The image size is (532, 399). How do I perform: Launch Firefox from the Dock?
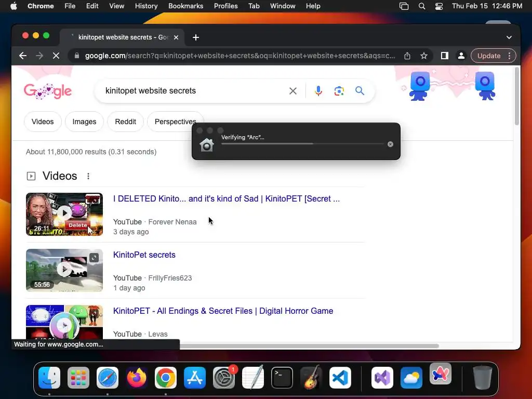[137, 378]
